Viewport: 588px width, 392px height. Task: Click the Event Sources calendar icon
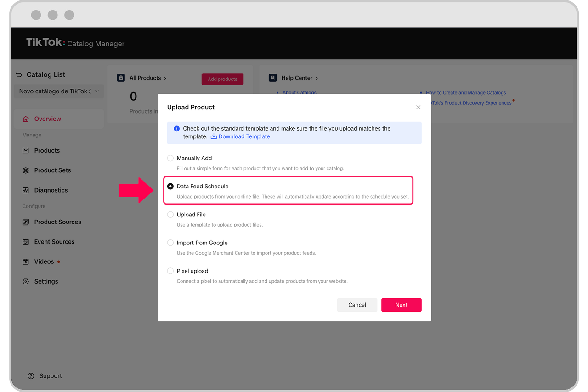(26, 242)
